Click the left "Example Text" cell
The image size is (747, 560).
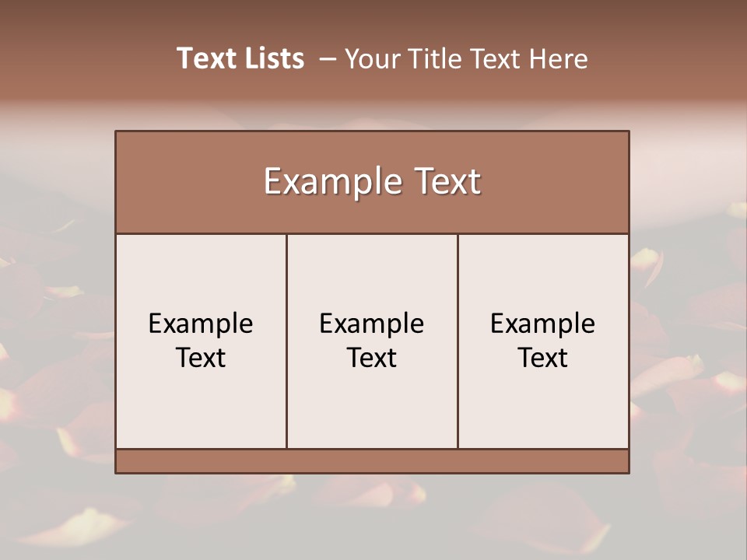201,341
